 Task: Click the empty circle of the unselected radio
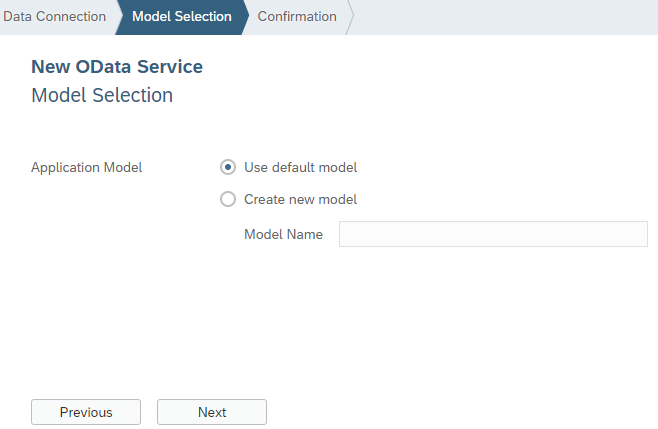point(228,199)
